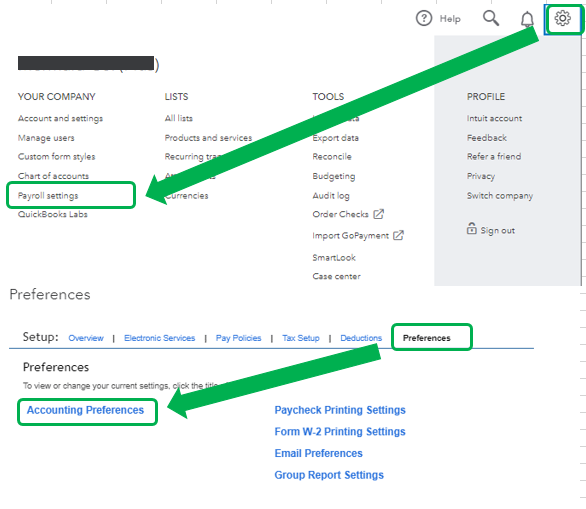This screenshot has height=509, width=586.
Task: Go to Products and services
Action: [208, 138]
